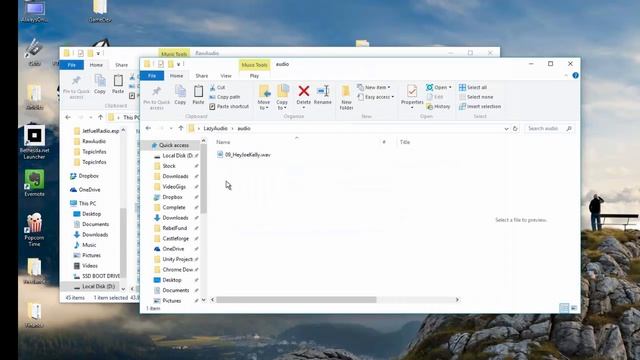Image resolution: width=640 pixels, height=360 pixels.
Task: Create a New folder from ribbon
Action: pos(346,97)
